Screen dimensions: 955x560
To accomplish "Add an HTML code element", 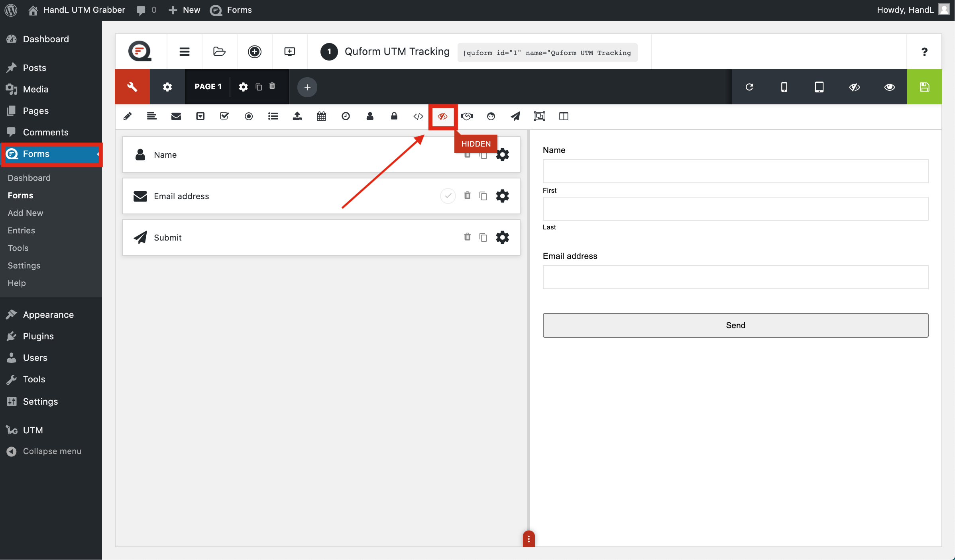I will click(x=419, y=116).
